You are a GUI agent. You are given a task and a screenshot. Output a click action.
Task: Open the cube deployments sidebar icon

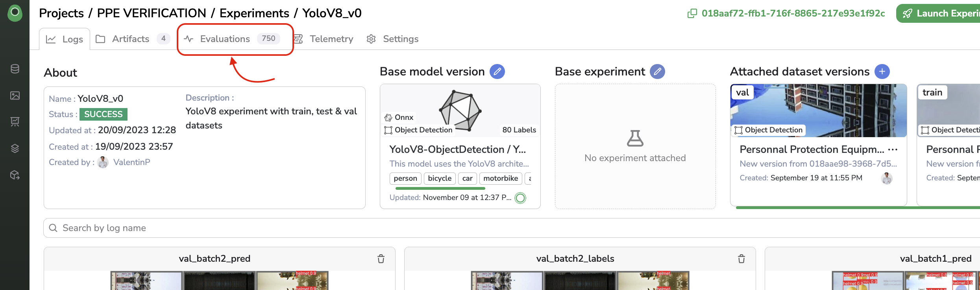coord(15,175)
